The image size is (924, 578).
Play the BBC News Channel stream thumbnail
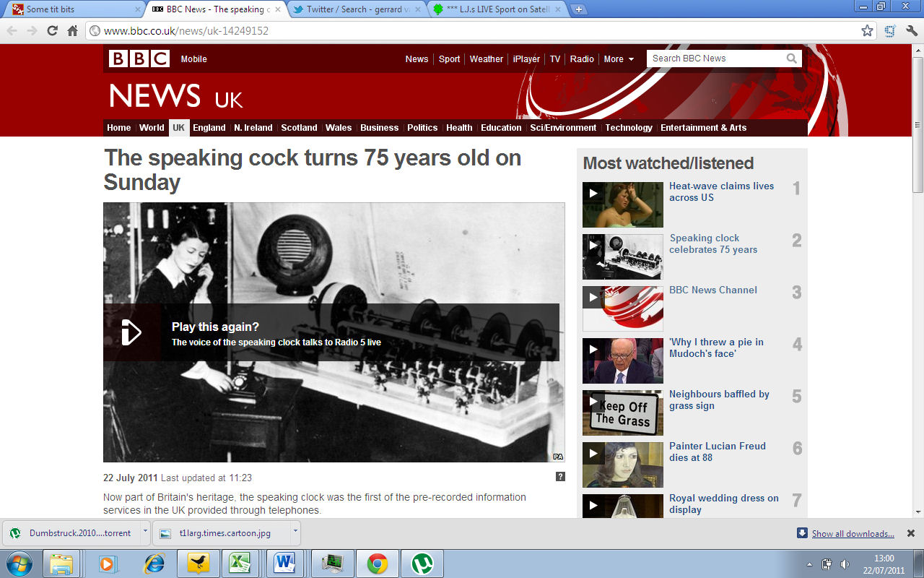click(x=622, y=309)
